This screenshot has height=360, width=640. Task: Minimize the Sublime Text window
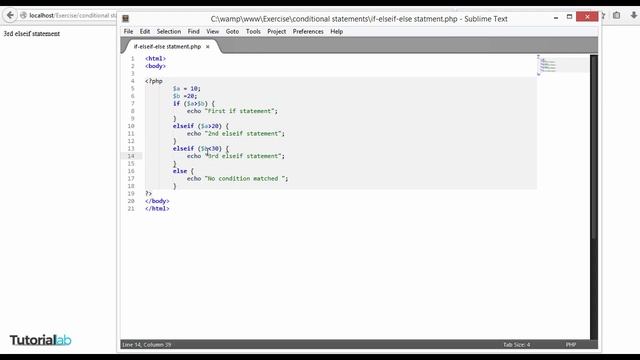[x=556, y=17]
